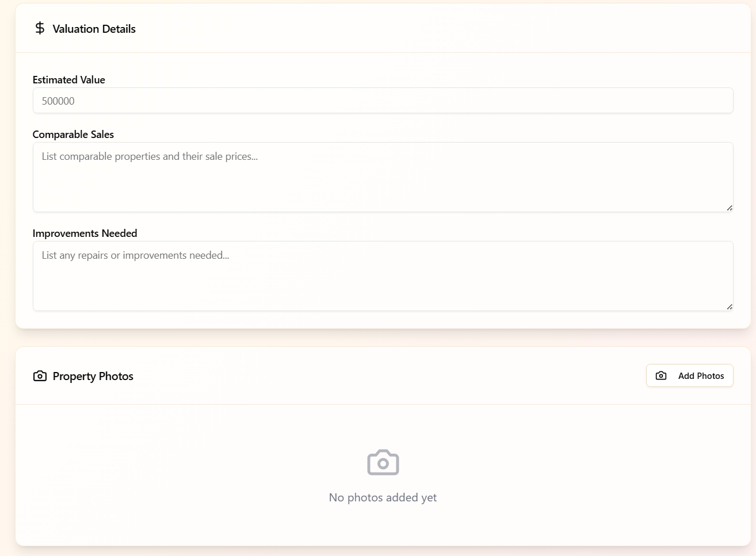Click the camera icon inside Add Photos button
756x556 pixels.
(x=661, y=375)
